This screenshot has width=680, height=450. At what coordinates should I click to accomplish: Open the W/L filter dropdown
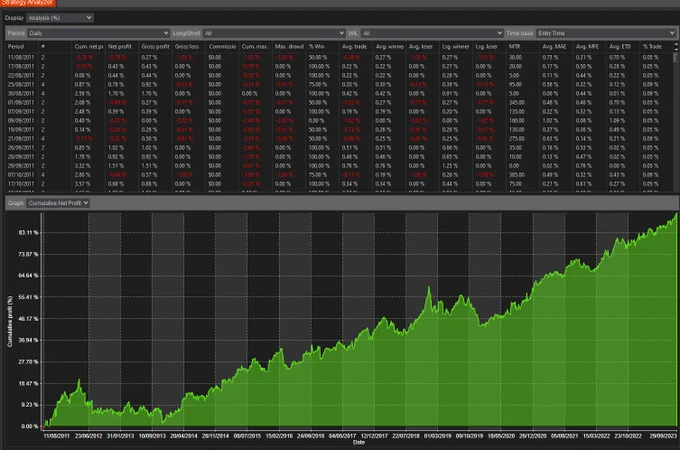click(432, 33)
